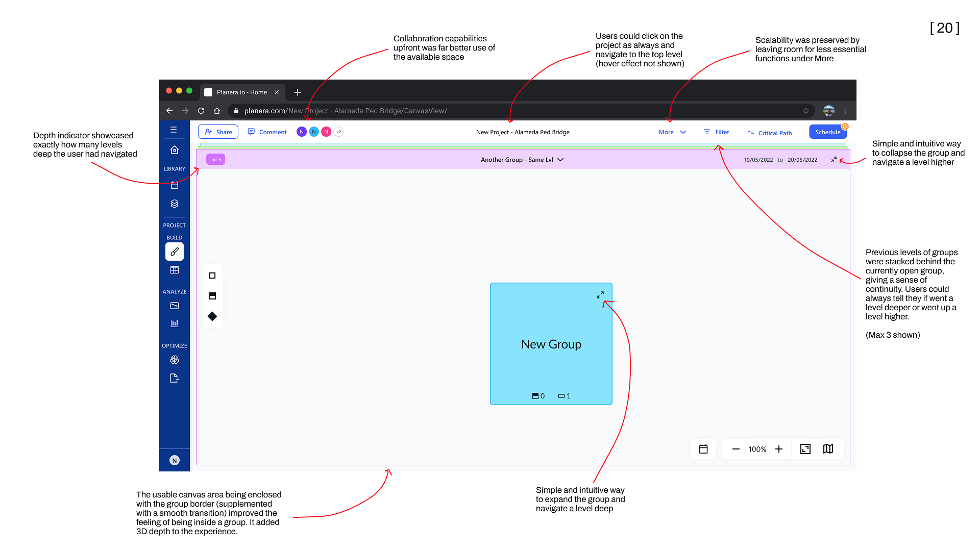Click the purple N collaborator avatar
The height and width of the screenshot is (551, 980).
pyautogui.click(x=302, y=132)
